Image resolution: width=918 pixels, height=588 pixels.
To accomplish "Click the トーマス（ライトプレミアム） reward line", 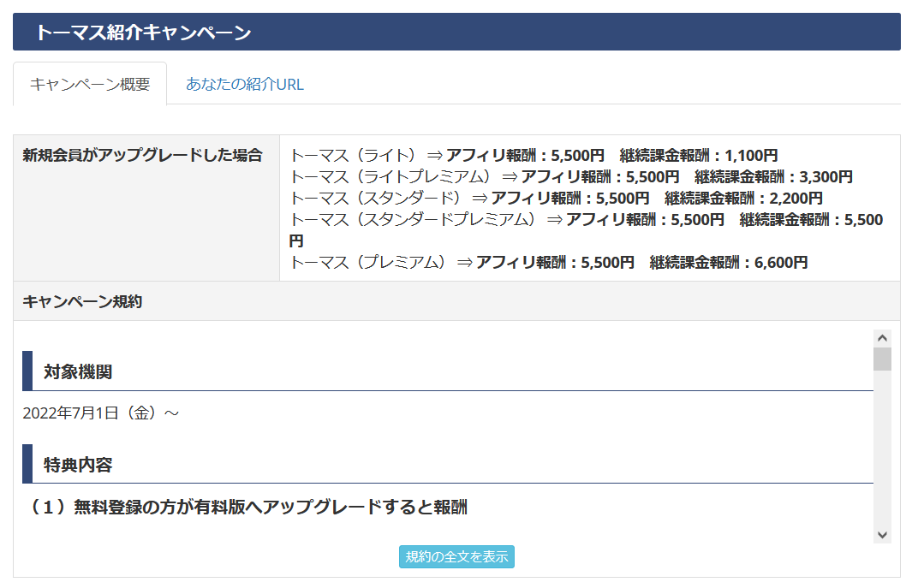I will coord(571,177).
